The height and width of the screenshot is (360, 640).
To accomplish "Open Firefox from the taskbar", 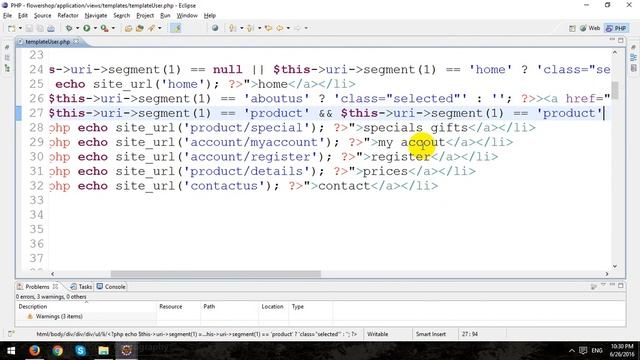I will point(34,351).
